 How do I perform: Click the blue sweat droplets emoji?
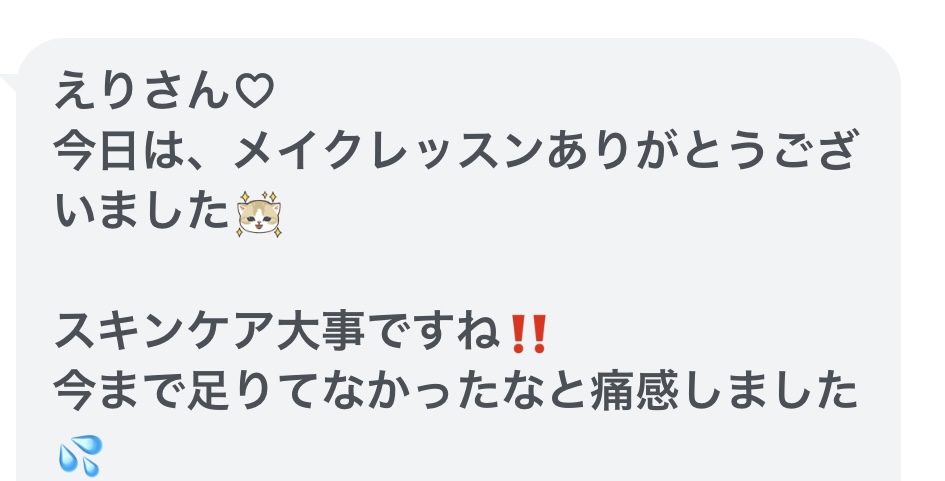coord(80,455)
